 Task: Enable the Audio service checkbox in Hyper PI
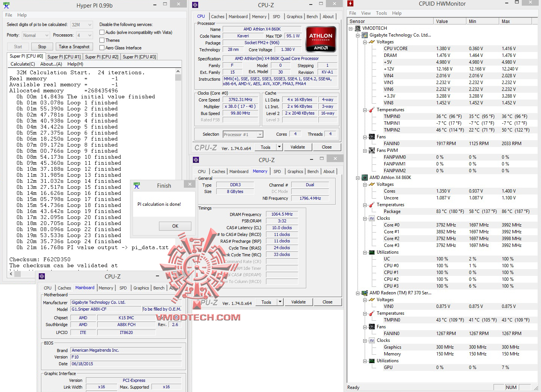pos(102,32)
